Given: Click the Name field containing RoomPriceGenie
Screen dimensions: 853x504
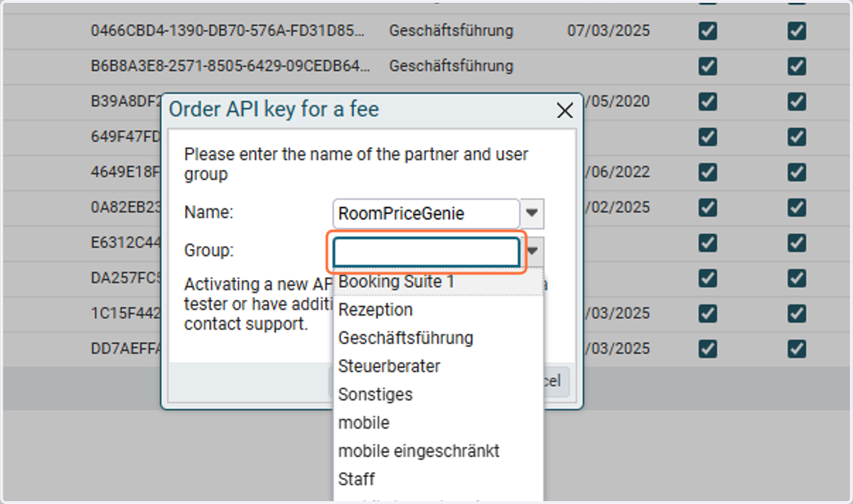Looking at the screenshot, I should tap(426, 213).
